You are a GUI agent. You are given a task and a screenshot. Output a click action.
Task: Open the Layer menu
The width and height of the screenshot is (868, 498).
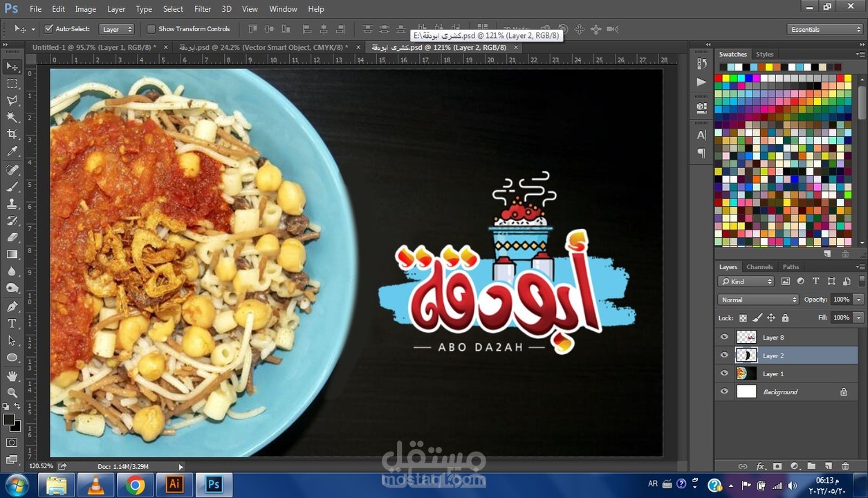point(116,9)
